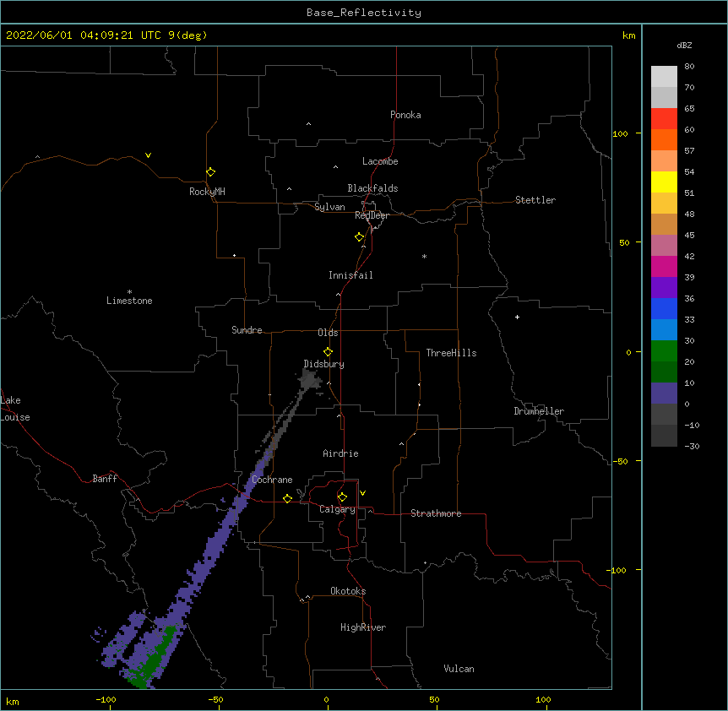Click the yellow station marker near RockyMH
728x711 pixels.
(x=210, y=172)
